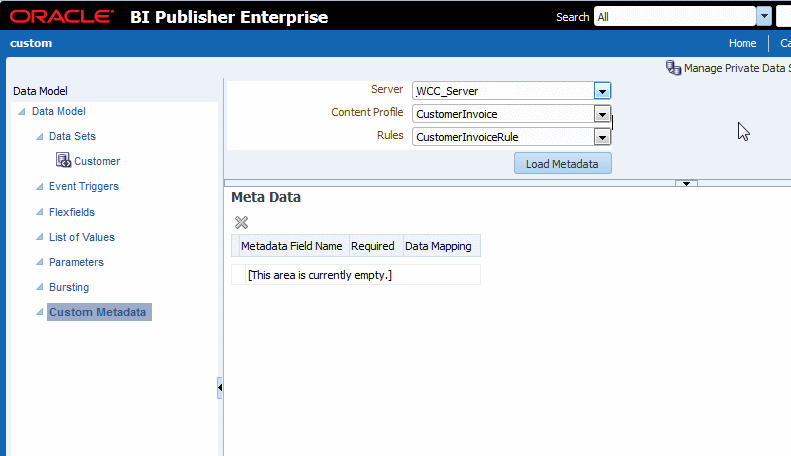
Task: Go to Home link
Action: [742, 43]
